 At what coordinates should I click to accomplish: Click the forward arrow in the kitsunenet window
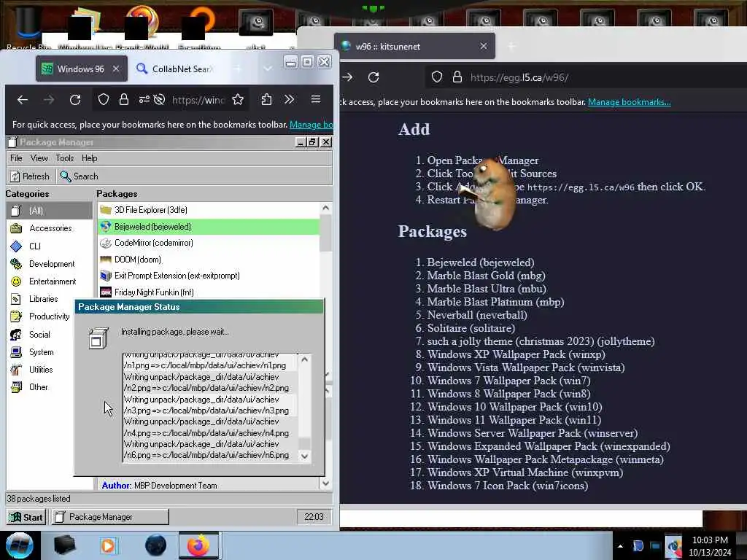[x=347, y=77]
